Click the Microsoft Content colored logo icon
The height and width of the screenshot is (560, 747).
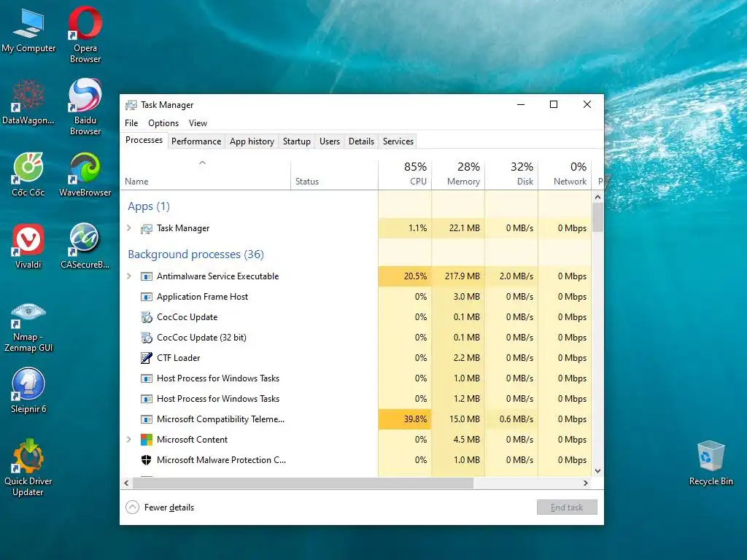146,440
